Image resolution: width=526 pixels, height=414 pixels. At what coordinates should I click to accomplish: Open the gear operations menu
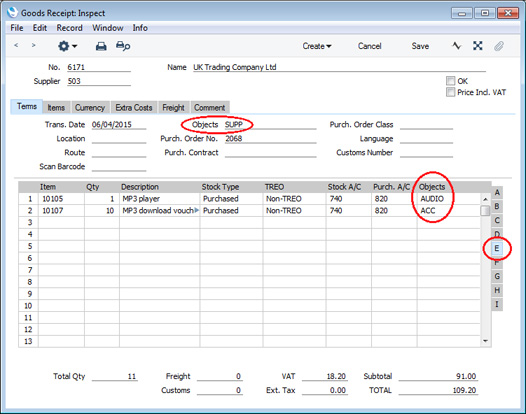[67, 46]
